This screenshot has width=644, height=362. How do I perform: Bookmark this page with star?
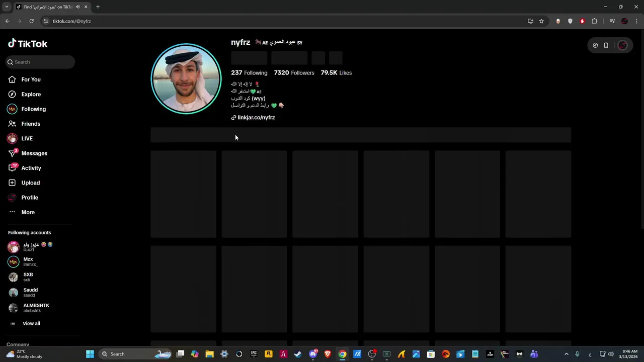coord(541,21)
